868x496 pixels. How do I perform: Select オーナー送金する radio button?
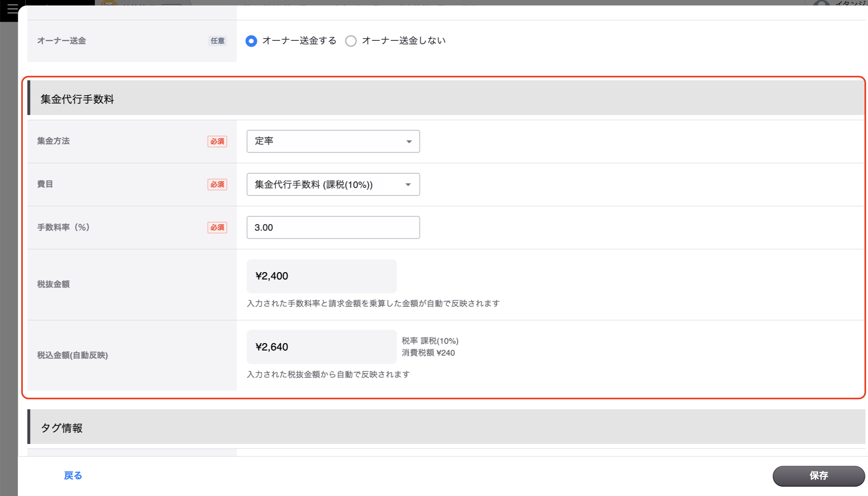click(x=251, y=41)
